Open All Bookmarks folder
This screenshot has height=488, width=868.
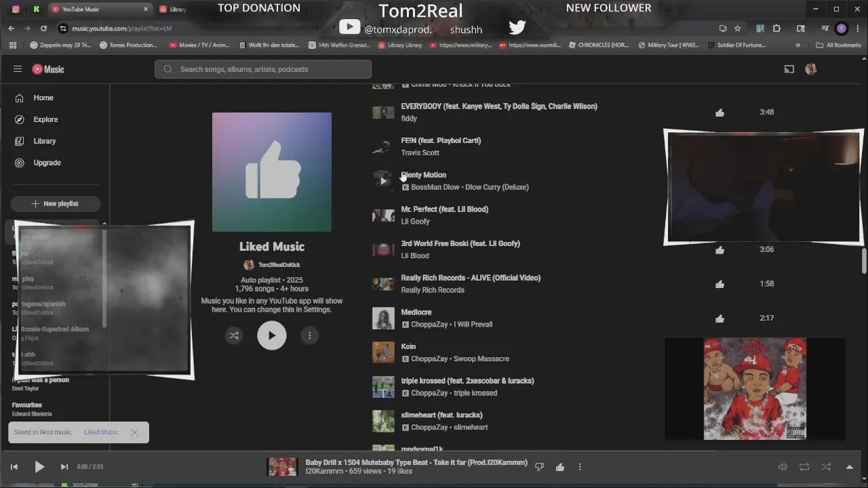(839, 45)
